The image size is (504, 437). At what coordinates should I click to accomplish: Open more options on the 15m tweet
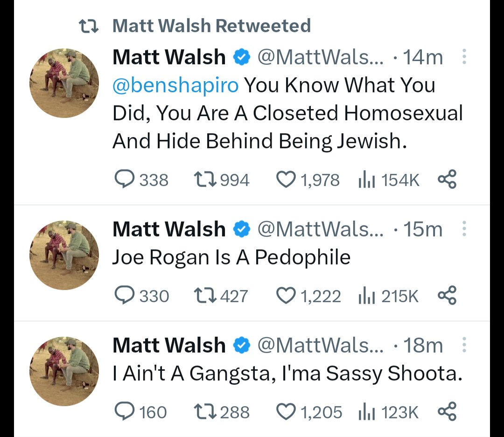tap(464, 229)
